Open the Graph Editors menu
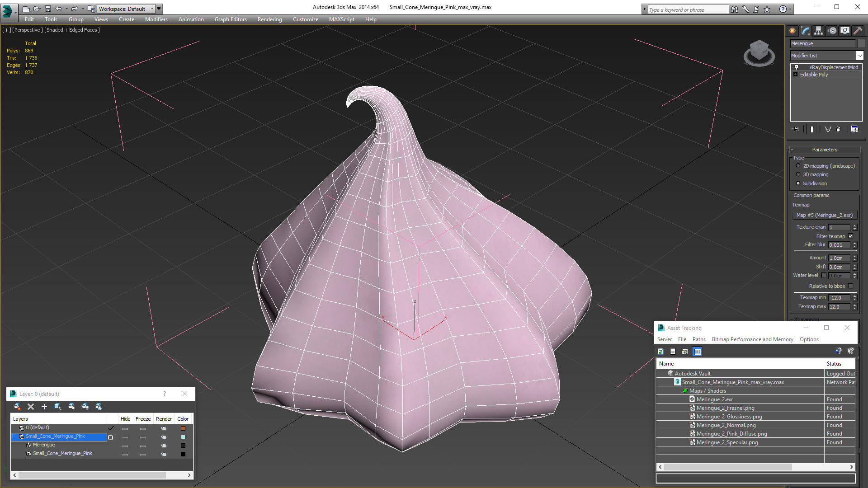The image size is (868, 488). pyautogui.click(x=231, y=19)
